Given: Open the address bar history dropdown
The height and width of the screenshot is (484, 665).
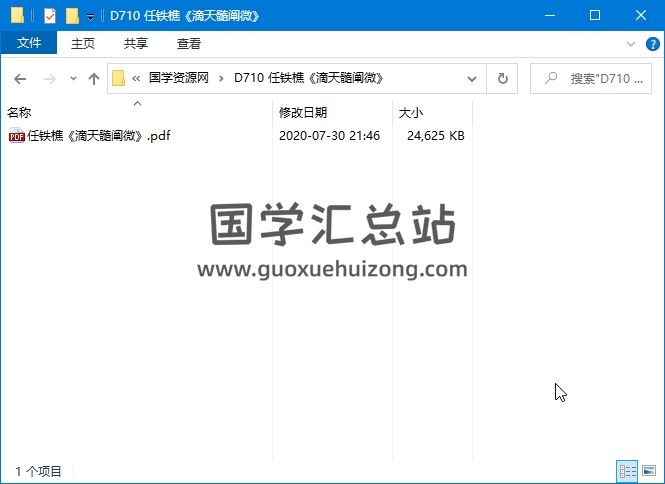Looking at the screenshot, I should (472, 78).
